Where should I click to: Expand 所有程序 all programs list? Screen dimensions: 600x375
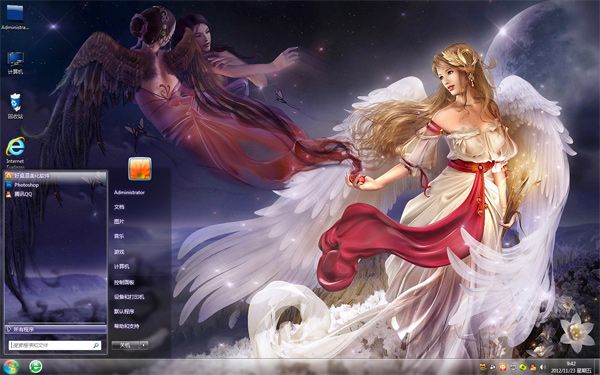tap(56, 329)
